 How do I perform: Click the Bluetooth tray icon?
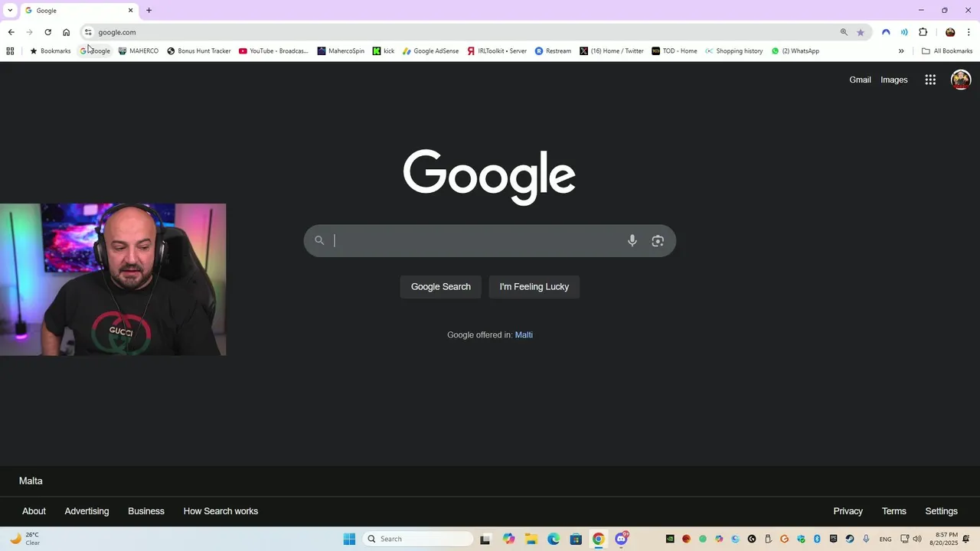[x=817, y=539]
